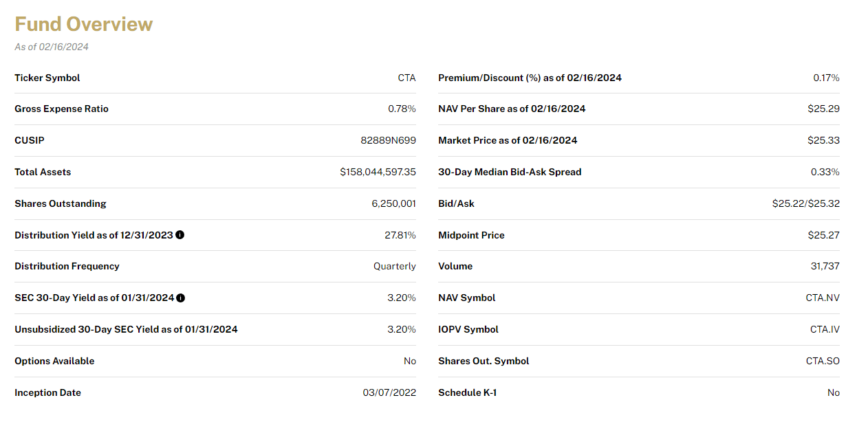This screenshot has width=868, height=433.
Task: Click the Inception Date 03/07/2022
Action: pyautogui.click(x=390, y=392)
